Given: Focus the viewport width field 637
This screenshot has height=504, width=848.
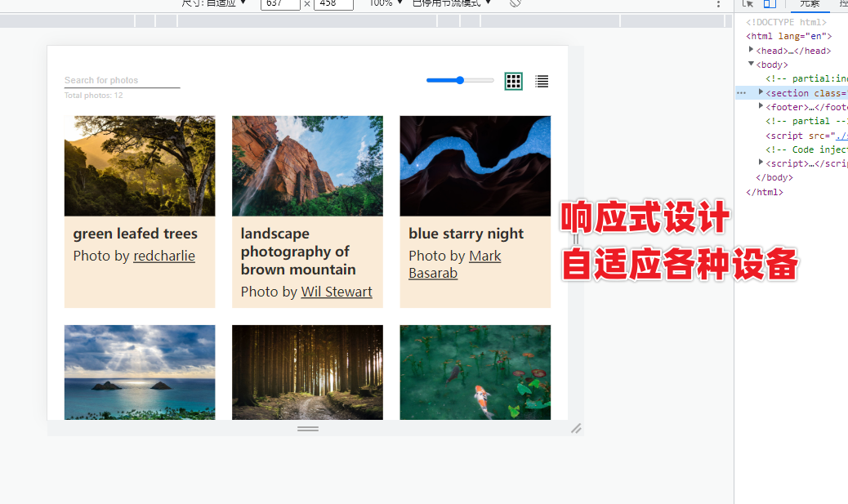Looking at the screenshot, I should click(x=280, y=4).
